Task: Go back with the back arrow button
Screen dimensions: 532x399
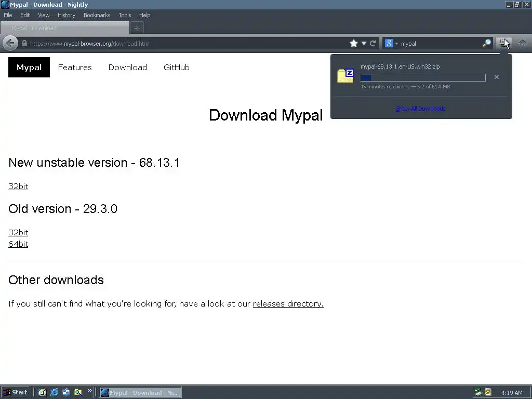Action: pos(10,44)
